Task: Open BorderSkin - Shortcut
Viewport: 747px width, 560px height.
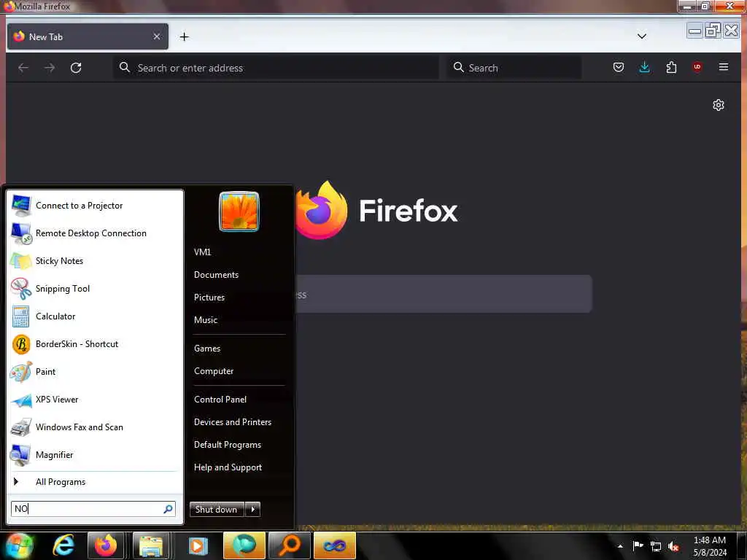Action: tap(95, 344)
